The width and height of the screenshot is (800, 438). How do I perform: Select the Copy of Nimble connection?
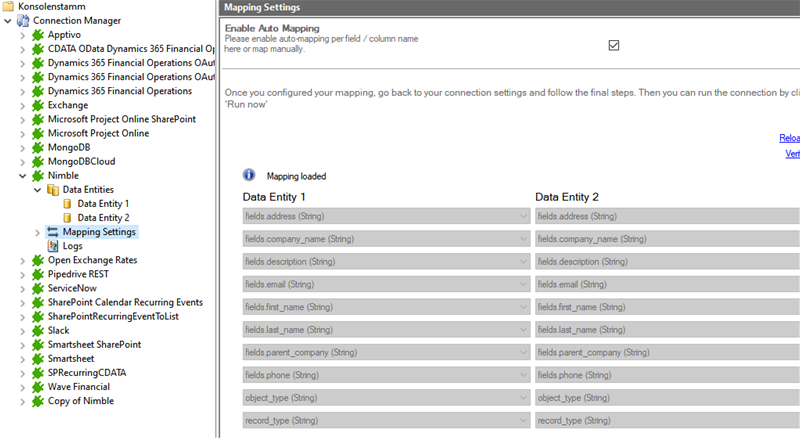coord(80,401)
